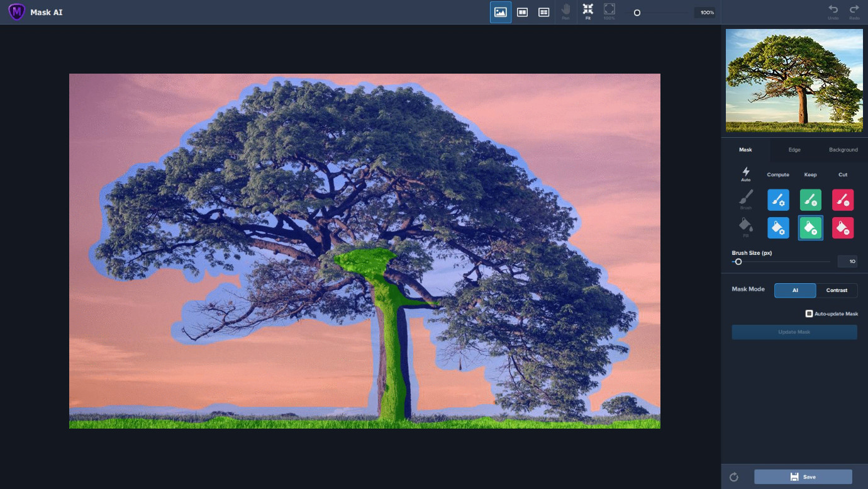Switch to the two-pane split view

[x=522, y=12]
